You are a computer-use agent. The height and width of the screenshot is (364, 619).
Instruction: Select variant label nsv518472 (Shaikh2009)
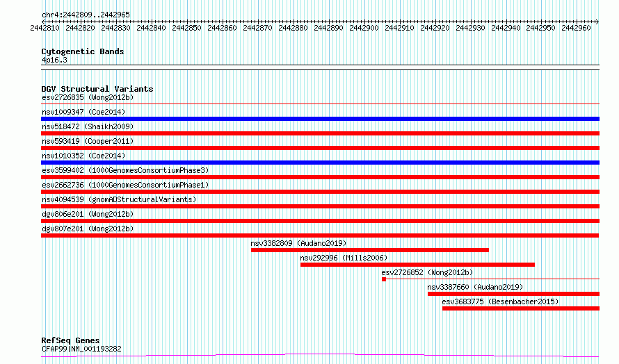[88, 126]
